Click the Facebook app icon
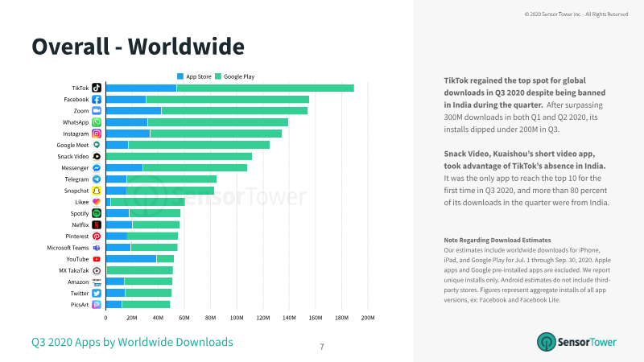This screenshot has width=644, height=362. 97,99
